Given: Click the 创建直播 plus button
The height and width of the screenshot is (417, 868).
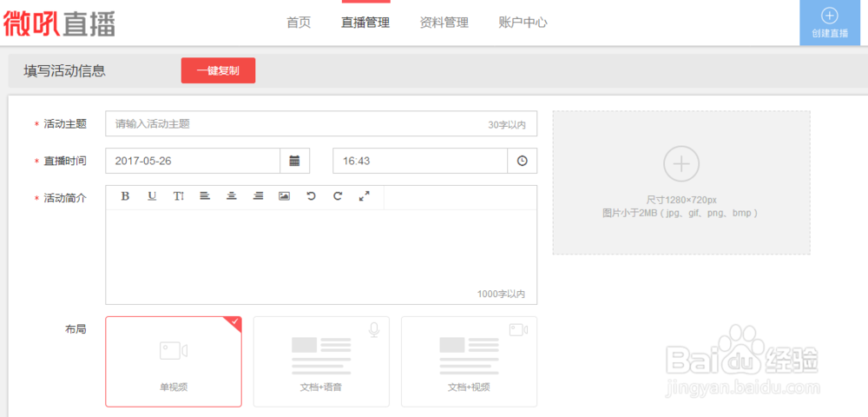Looking at the screenshot, I should [830, 23].
